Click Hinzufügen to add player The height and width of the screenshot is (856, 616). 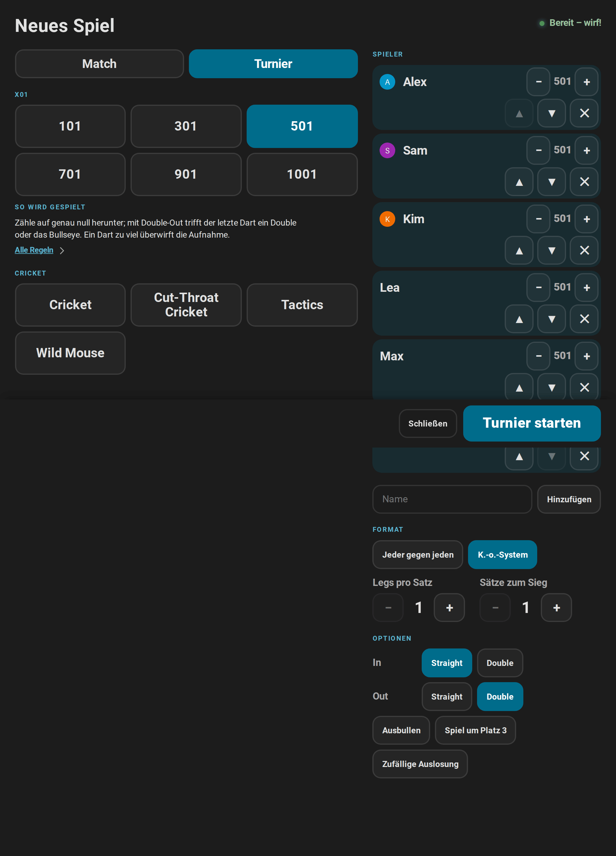point(569,499)
